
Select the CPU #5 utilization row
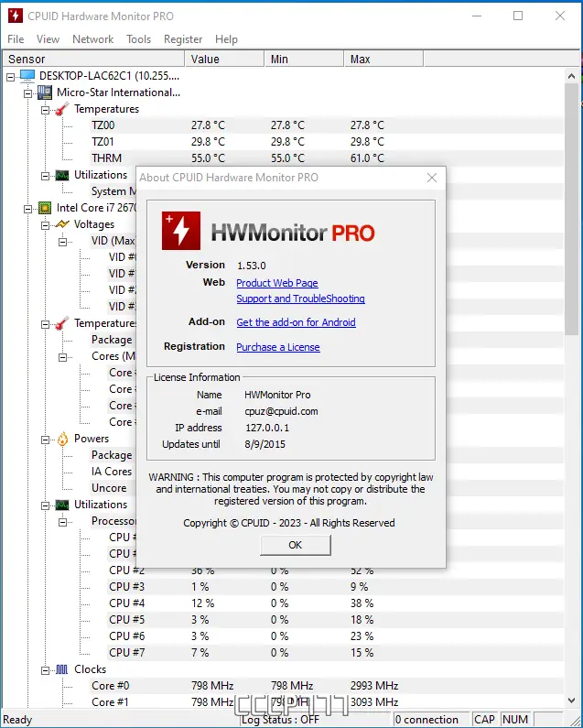tap(335, 620)
